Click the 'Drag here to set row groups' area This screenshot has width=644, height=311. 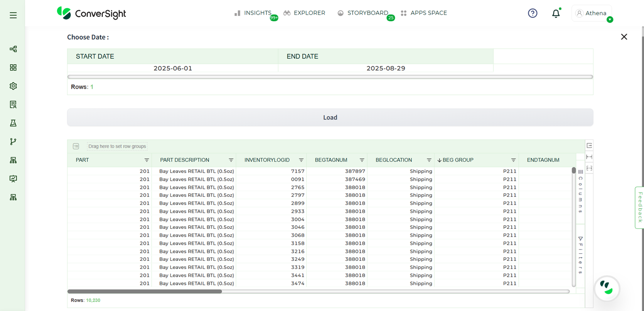point(117,146)
